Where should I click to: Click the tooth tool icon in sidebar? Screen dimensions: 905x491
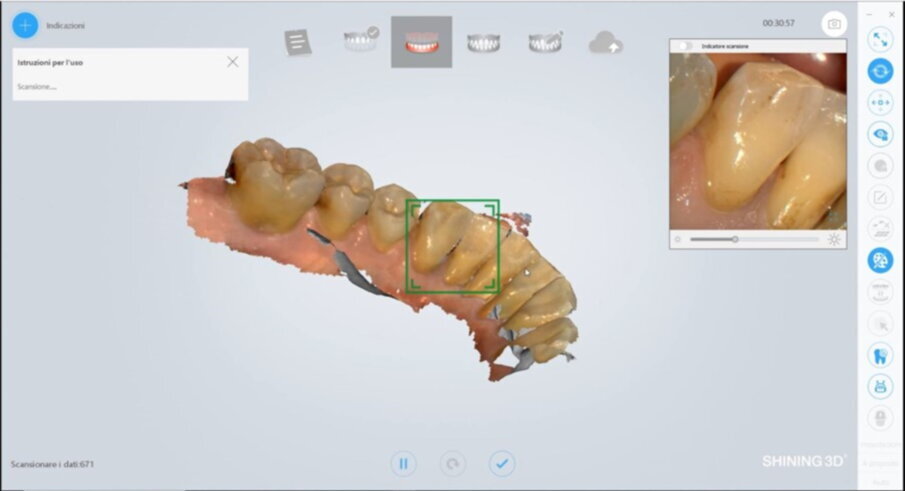click(x=880, y=355)
